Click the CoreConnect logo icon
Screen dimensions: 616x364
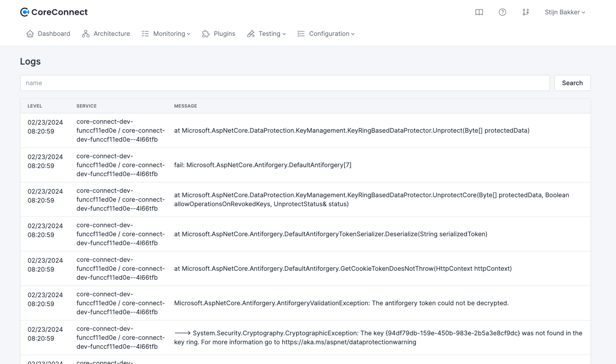point(25,12)
